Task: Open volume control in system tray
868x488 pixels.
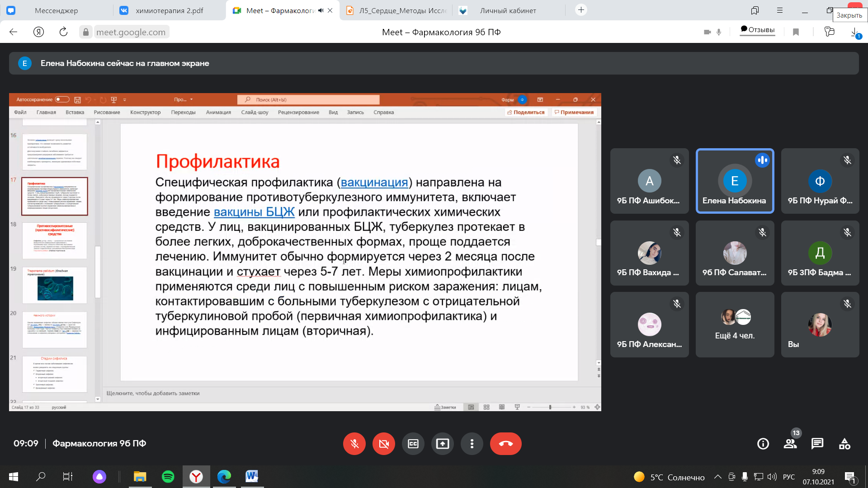Action: [772, 477]
